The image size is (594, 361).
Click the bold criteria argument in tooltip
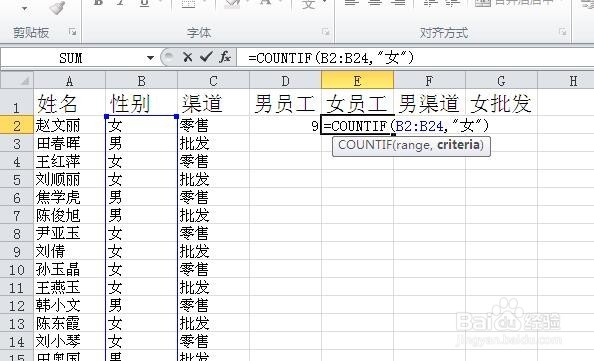[x=458, y=145]
